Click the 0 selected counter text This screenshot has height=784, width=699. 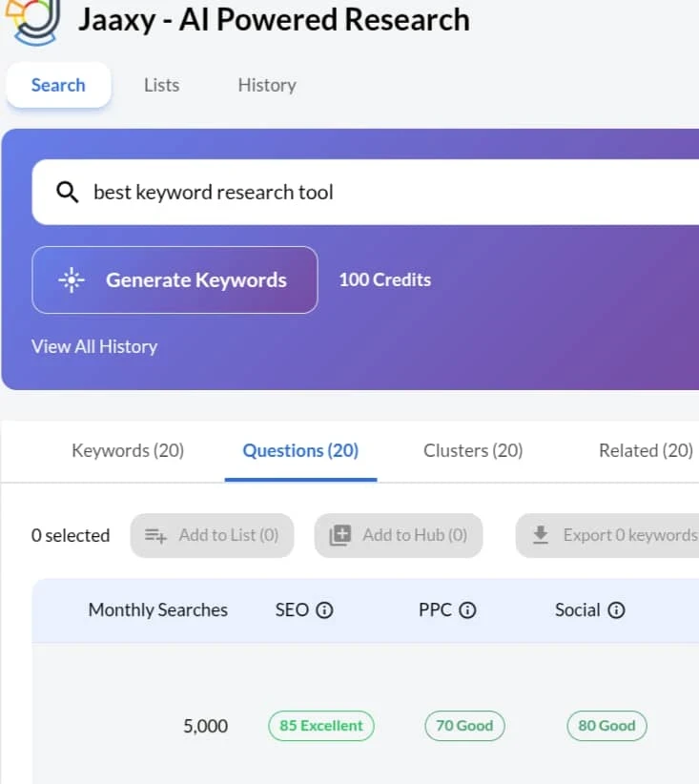[x=71, y=535]
